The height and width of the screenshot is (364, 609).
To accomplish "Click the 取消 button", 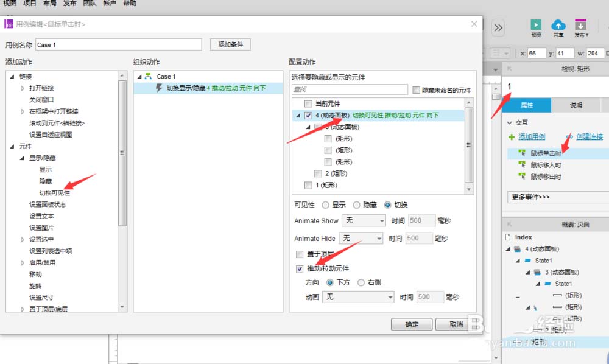I will tap(456, 324).
